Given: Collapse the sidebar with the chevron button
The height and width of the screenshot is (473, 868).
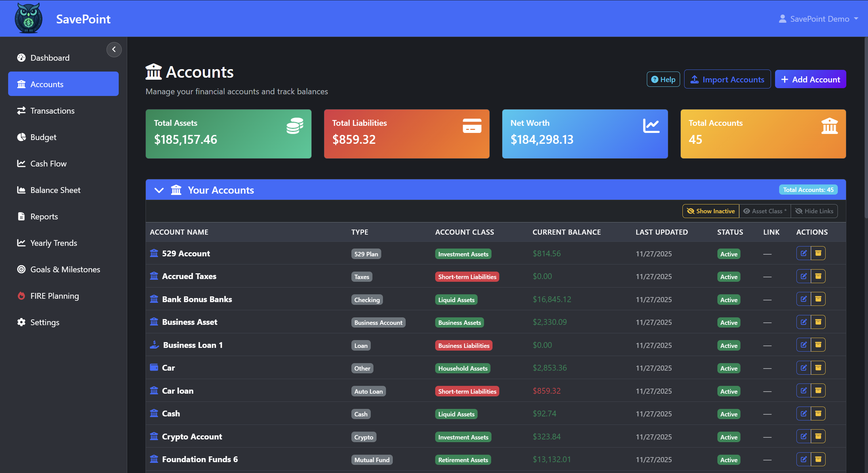Looking at the screenshot, I should 114,50.
